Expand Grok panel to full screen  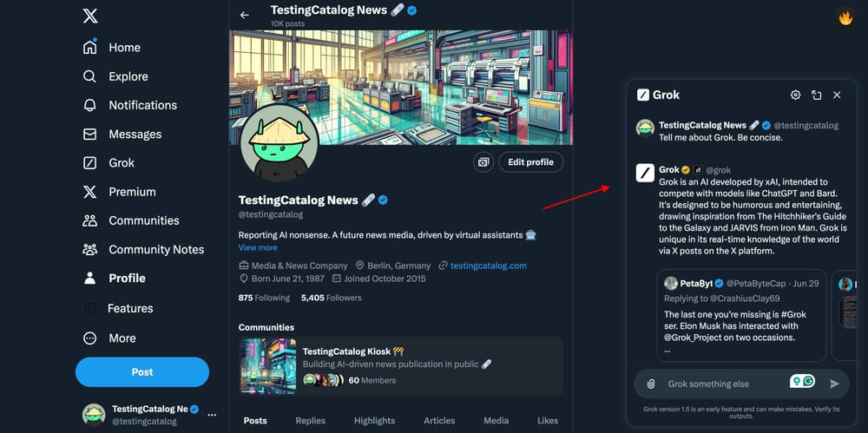point(817,95)
